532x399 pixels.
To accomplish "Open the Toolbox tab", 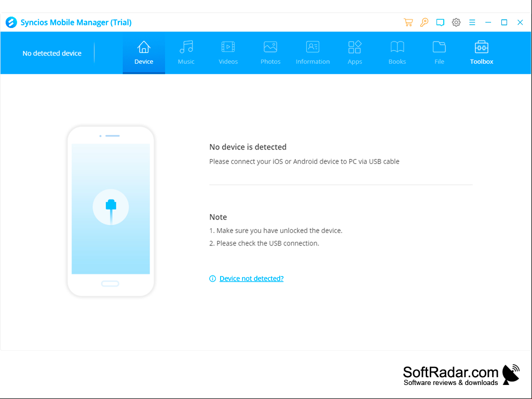I will pyautogui.click(x=482, y=53).
